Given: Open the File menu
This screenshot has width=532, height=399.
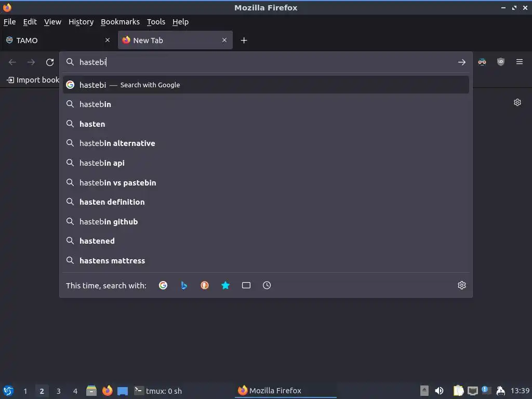Looking at the screenshot, I should (x=9, y=22).
